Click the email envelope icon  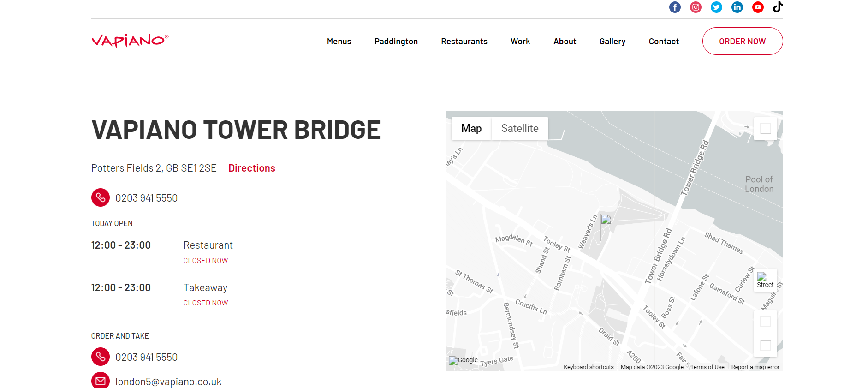tap(101, 380)
